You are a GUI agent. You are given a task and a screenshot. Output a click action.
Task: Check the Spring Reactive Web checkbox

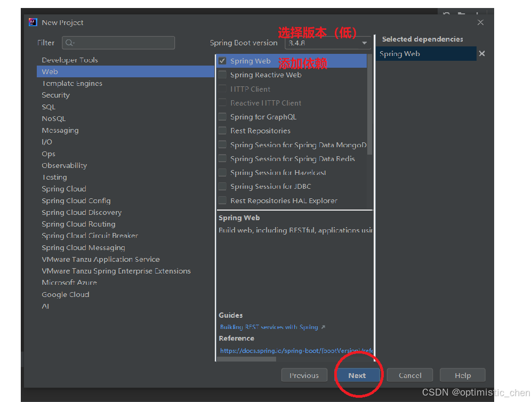click(222, 75)
